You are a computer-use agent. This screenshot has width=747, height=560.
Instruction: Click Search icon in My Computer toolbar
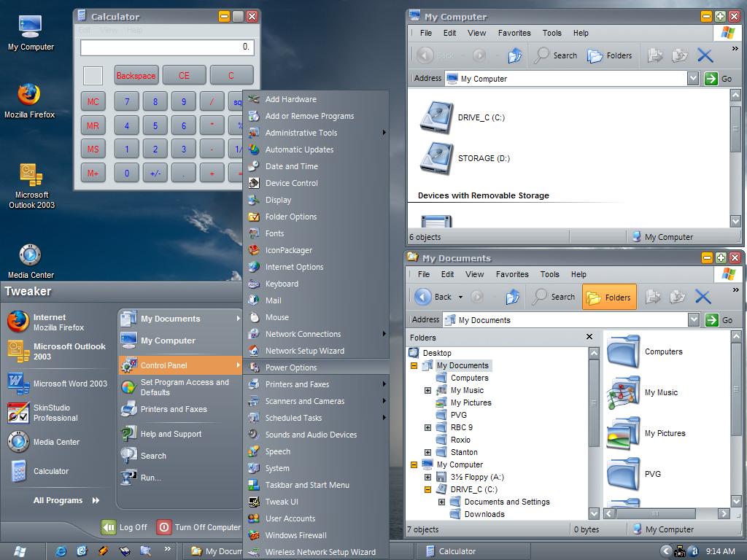(x=556, y=55)
